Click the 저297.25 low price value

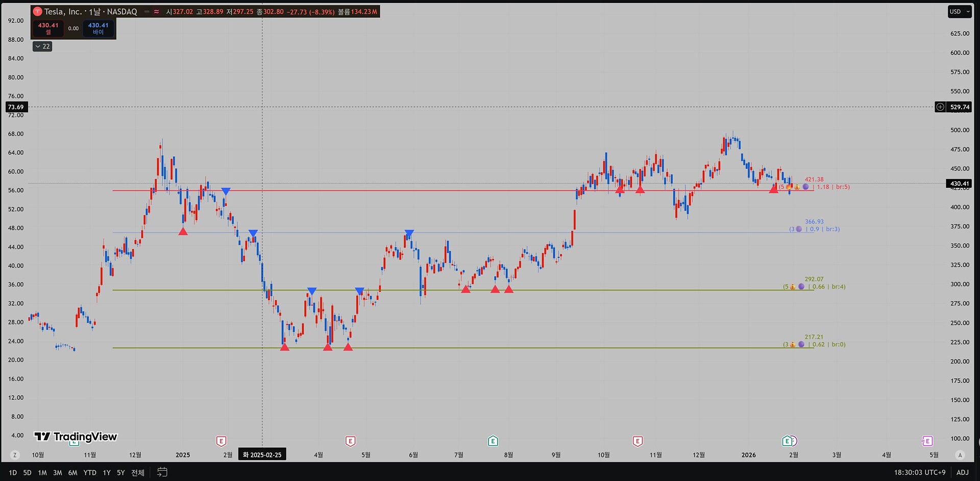(x=240, y=12)
